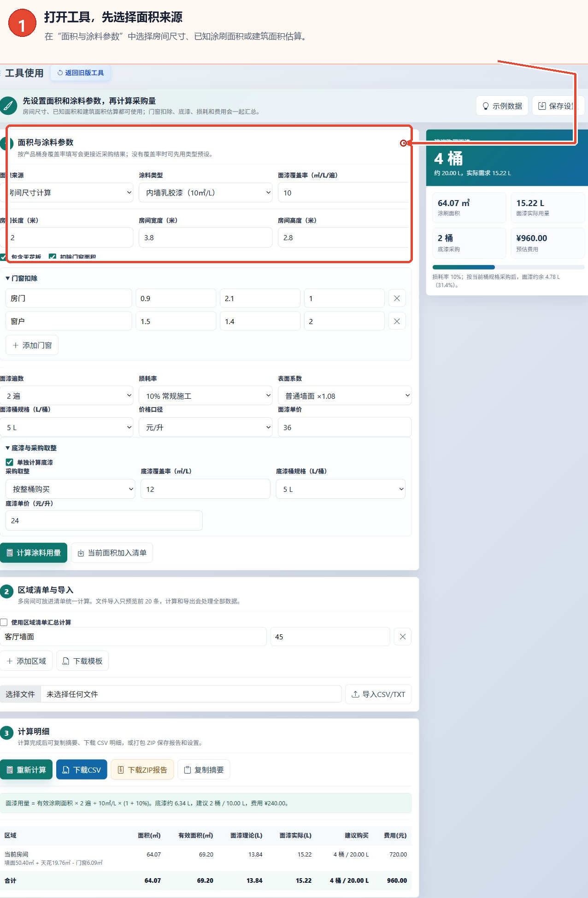Click the 窗户 quantity field 2

pyautogui.click(x=344, y=321)
